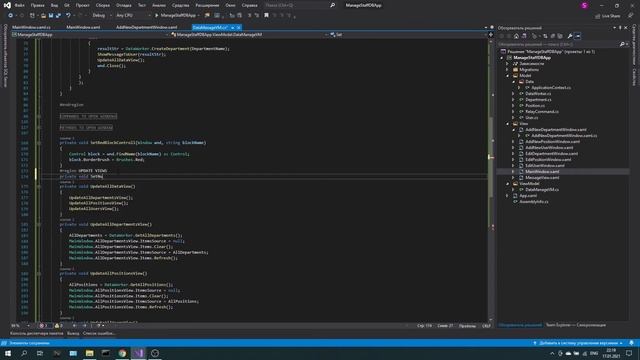The width and height of the screenshot is (640, 360).
Task: Click the Live Share button
Action: [607, 16]
